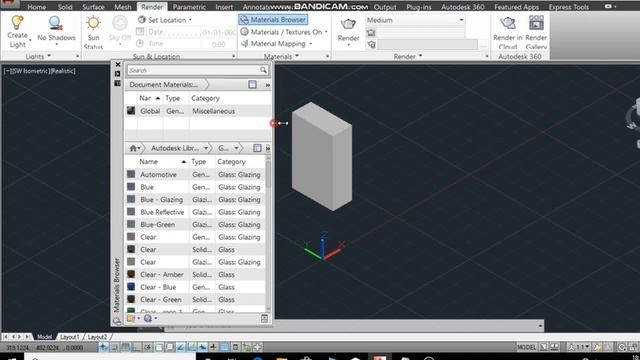Screen dimensions: 640x360
Task: Click the palette properties icon below auto-hide
Action: 118,83
